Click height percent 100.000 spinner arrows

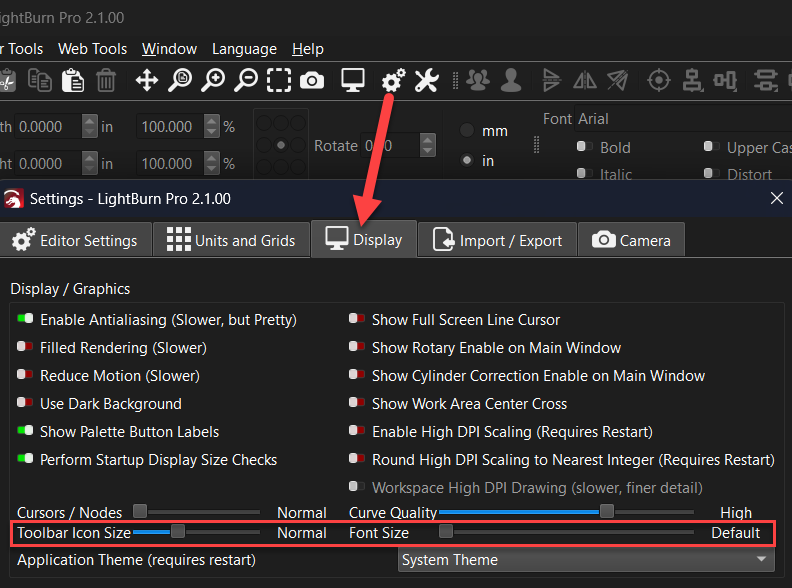pyautogui.click(x=212, y=163)
